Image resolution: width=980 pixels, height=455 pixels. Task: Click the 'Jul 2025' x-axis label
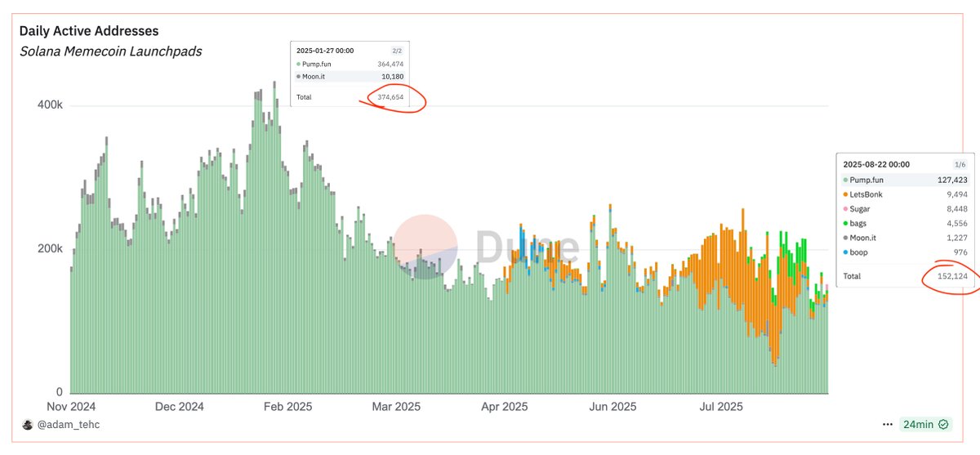pyautogui.click(x=719, y=406)
